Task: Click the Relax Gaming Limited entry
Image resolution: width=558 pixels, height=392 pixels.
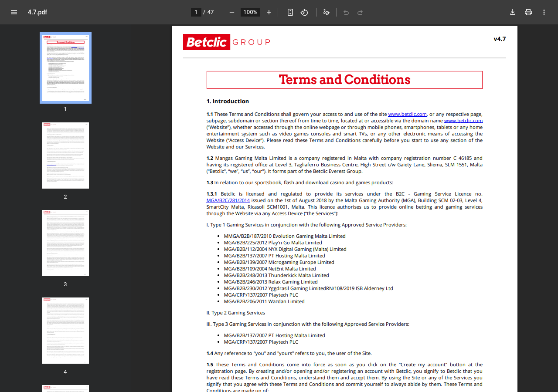Action: tap(271, 282)
